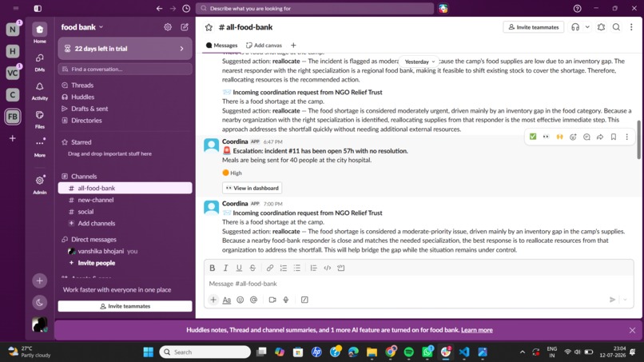Image resolution: width=644 pixels, height=362 pixels.
Task: Open sidebar preferences gear icon
Action: [x=168, y=27]
